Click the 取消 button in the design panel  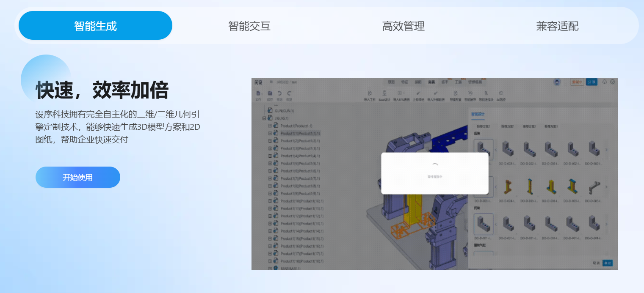(596, 263)
